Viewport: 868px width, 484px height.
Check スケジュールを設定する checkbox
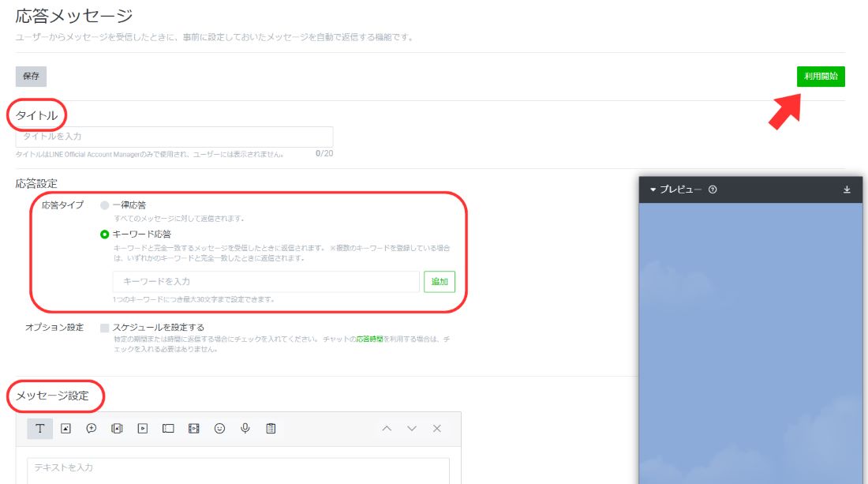tap(104, 328)
